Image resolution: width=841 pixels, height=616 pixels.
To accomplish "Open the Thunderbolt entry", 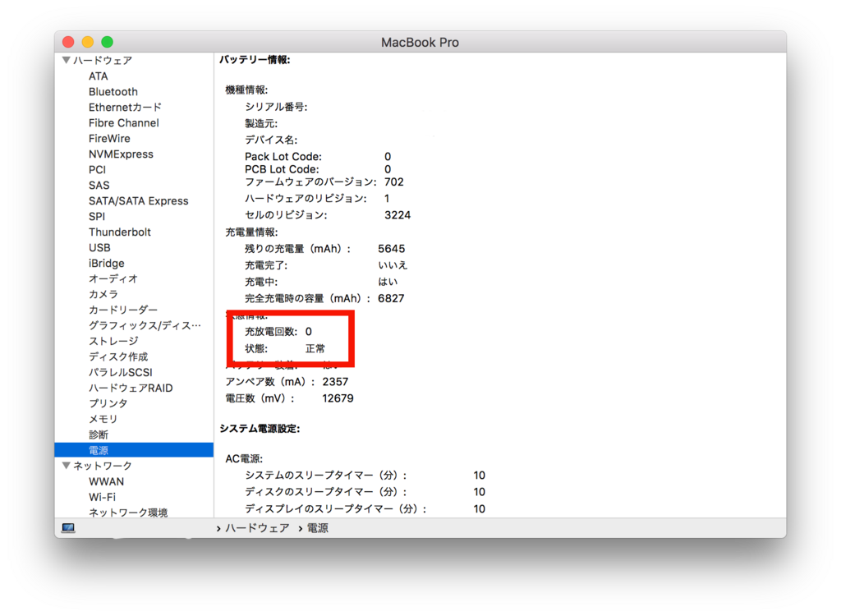I will pos(120,232).
